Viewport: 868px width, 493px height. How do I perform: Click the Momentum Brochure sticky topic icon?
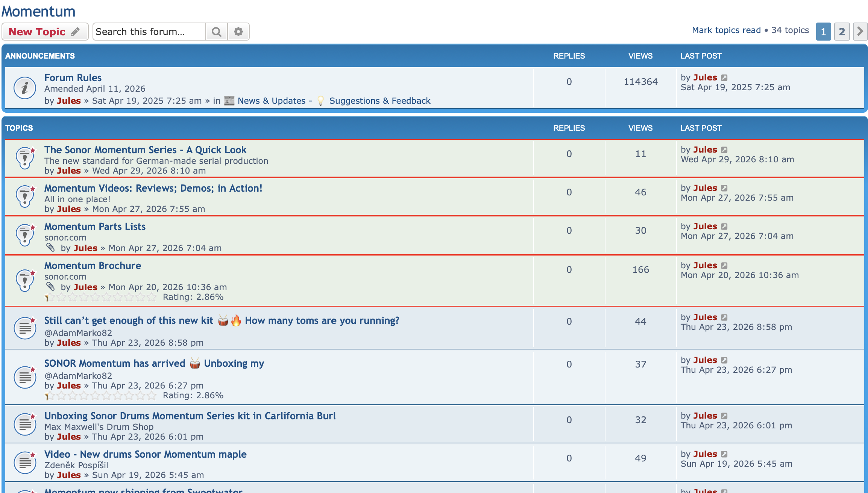click(25, 280)
